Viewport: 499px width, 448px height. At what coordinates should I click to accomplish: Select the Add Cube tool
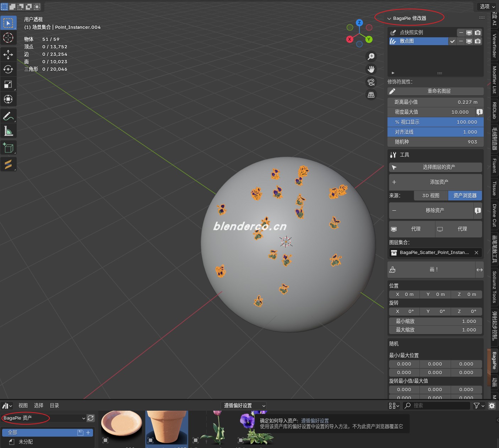[x=8, y=147]
